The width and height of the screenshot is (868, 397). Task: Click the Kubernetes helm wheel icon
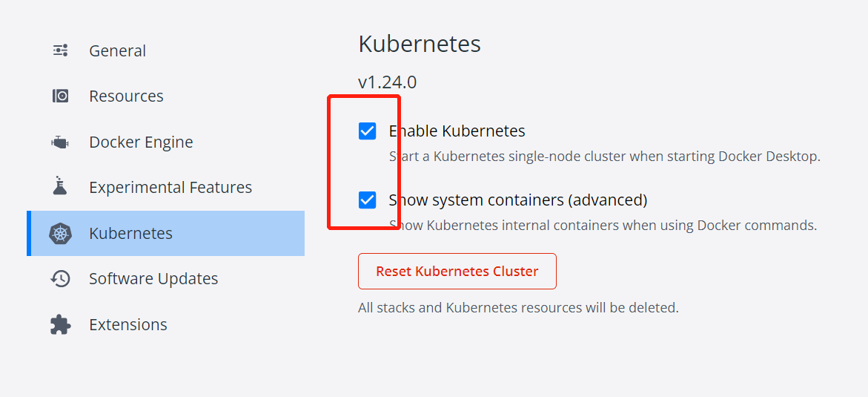(x=60, y=233)
